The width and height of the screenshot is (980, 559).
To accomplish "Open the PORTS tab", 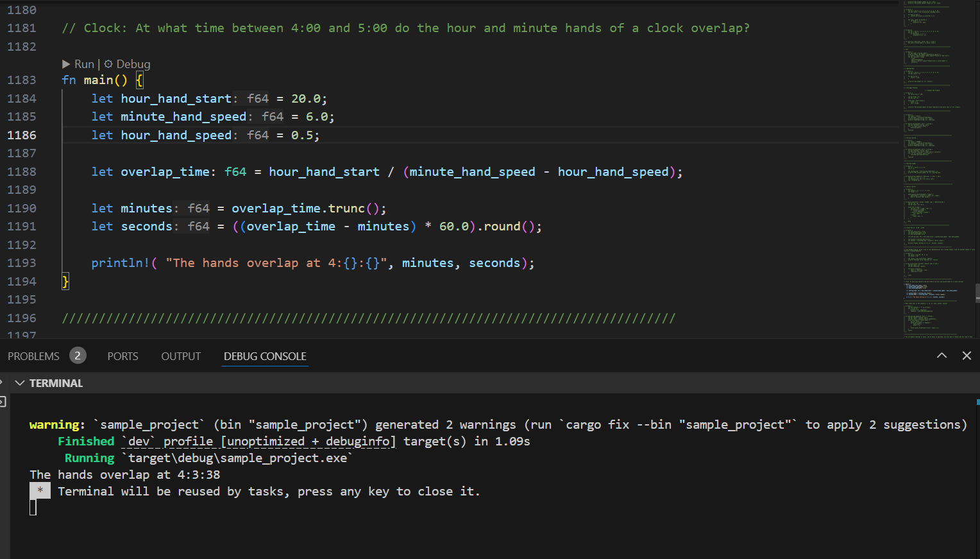I will pos(122,356).
